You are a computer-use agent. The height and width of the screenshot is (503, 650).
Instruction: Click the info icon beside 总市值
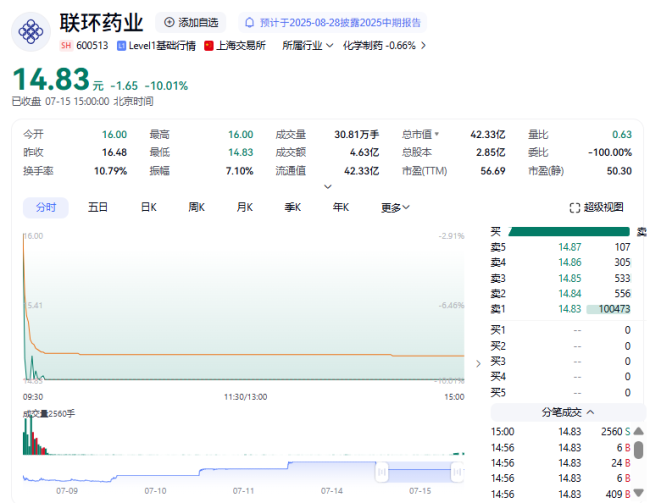coord(437,134)
